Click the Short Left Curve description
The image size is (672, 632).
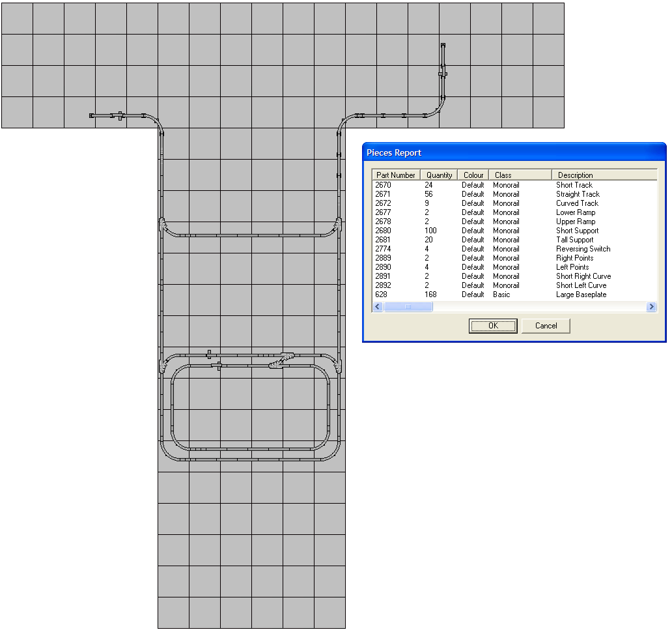point(581,285)
